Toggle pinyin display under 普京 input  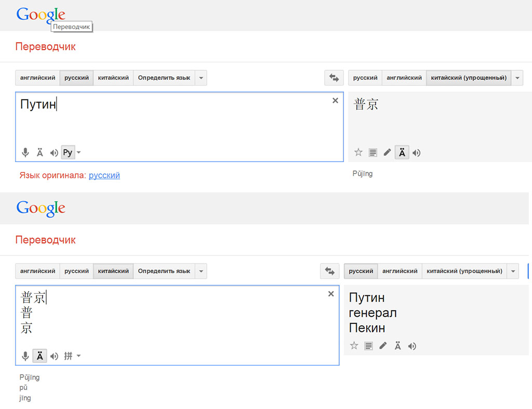39,356
